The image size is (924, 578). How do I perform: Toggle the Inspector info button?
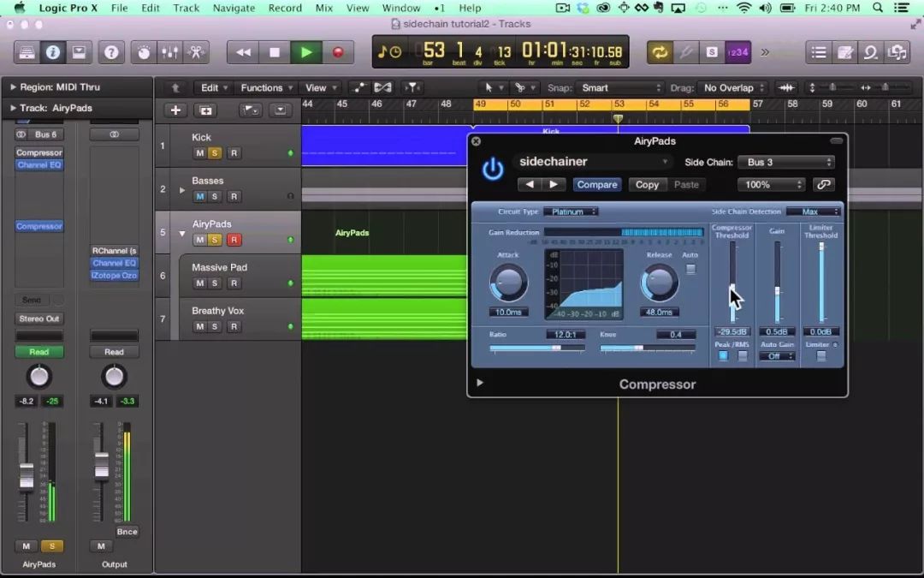[x=52, y=52]
